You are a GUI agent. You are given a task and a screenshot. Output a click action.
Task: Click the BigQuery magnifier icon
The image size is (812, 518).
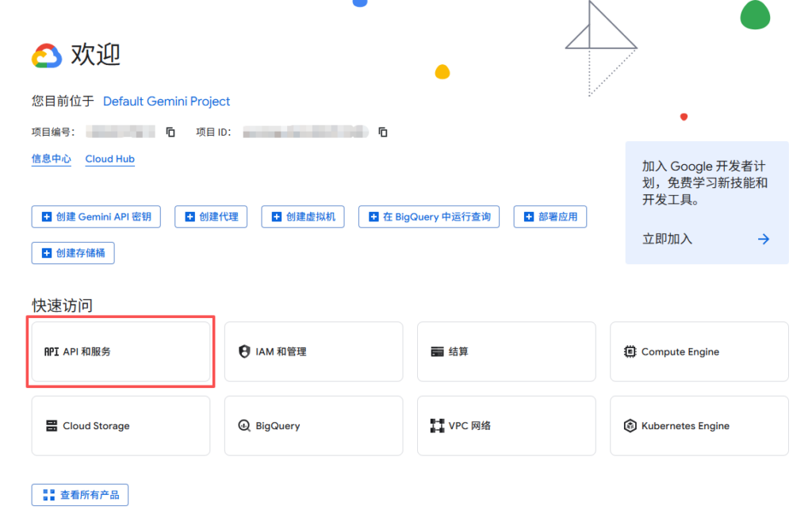(244, 426)
